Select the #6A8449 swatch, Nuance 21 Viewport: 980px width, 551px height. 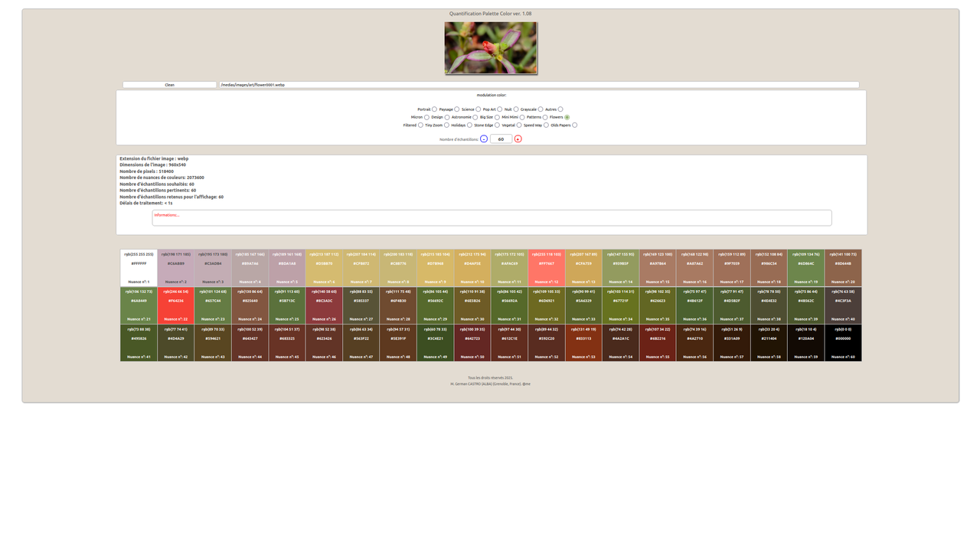click(x=139, y=305)
